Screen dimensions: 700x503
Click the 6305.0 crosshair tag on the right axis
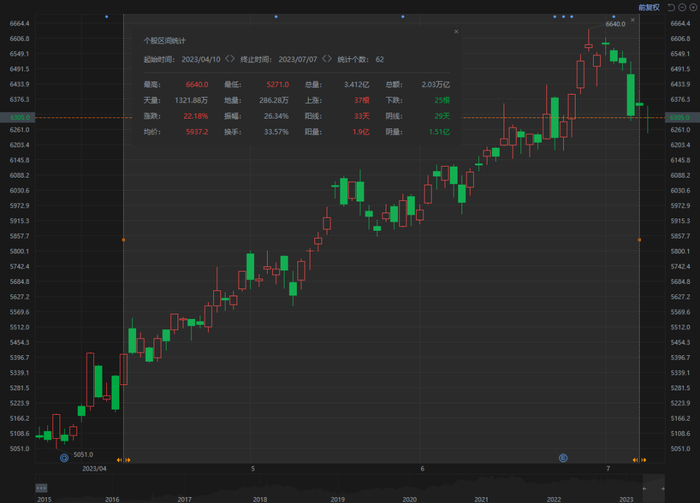pos(682,117)
